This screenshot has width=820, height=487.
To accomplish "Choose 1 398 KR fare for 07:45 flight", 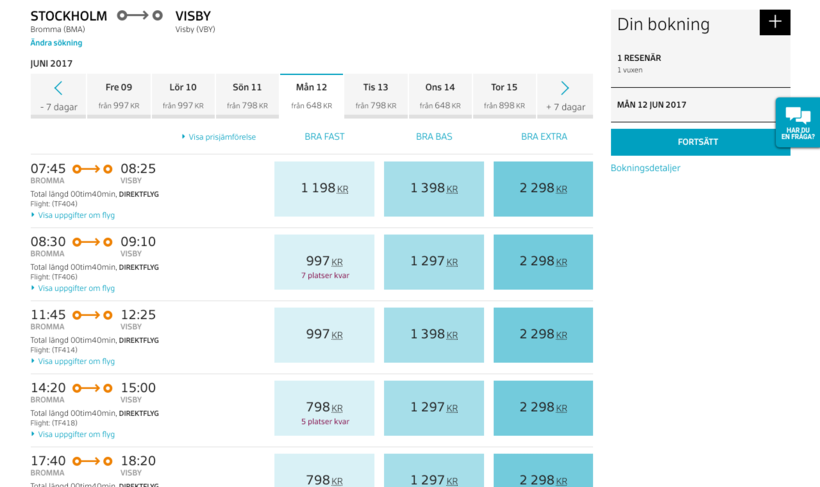I will (434, 189).
